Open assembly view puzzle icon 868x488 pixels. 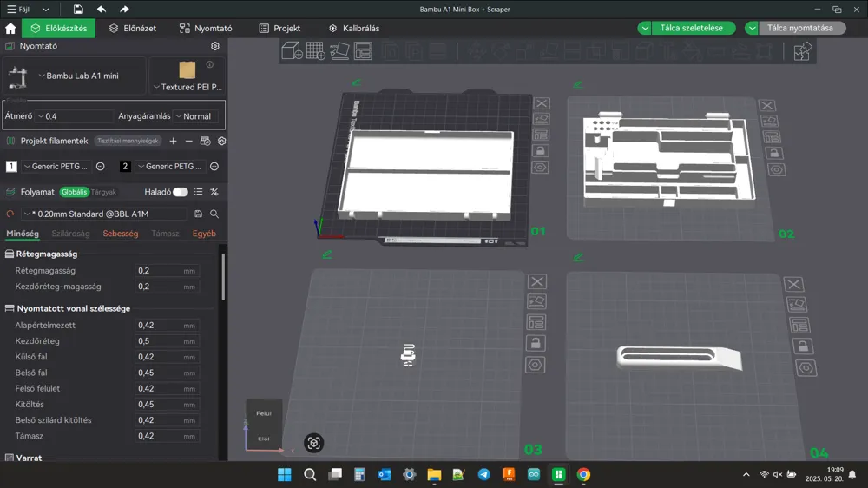coord(802,51)
